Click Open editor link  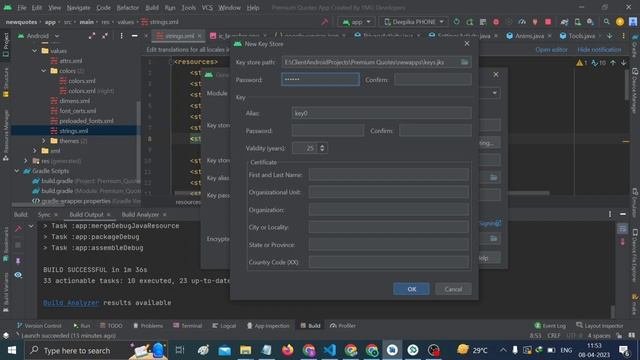[x=551, y=49]
